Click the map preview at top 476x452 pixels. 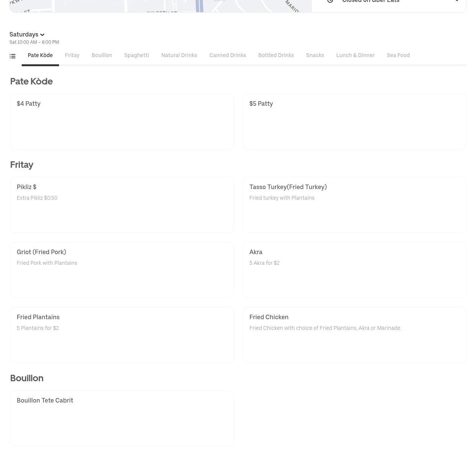(x=161, y=5)
